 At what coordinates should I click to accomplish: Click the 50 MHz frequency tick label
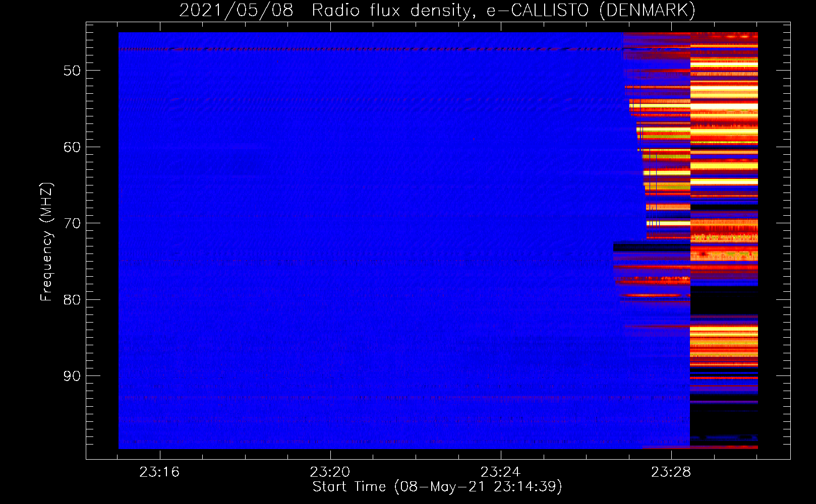click(72, 71)
